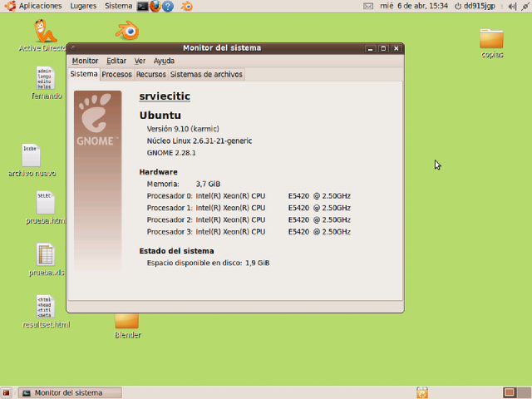Click the Espacio disponible en disco value

coord(258,263)
